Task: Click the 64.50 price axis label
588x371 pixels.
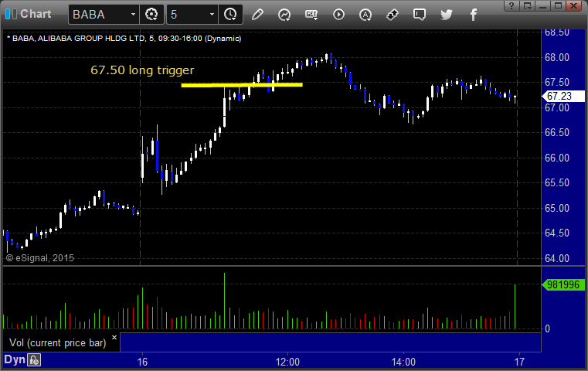Action: point(557,233)
